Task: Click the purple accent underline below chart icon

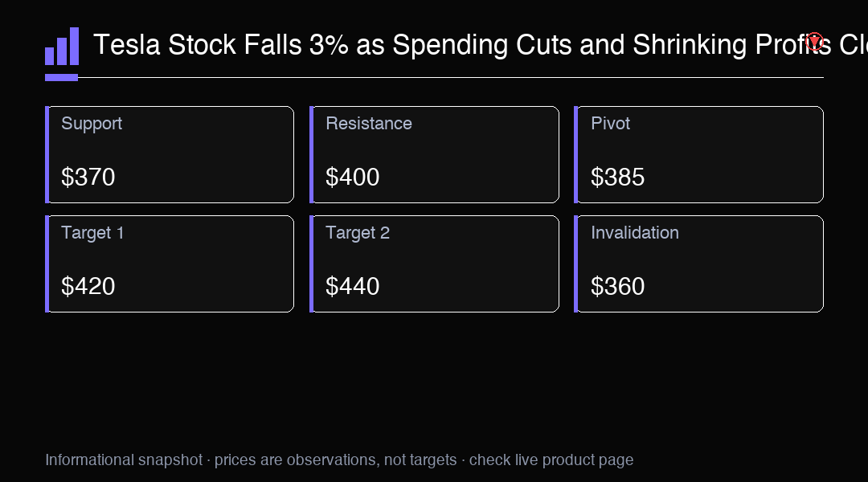Action: click(61, 77)
